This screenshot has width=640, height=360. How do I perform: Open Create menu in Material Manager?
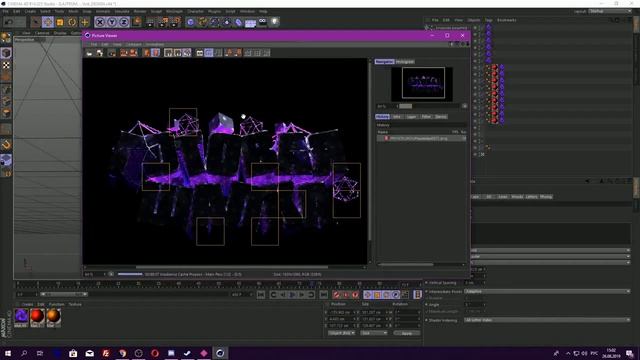click(27, 304)
